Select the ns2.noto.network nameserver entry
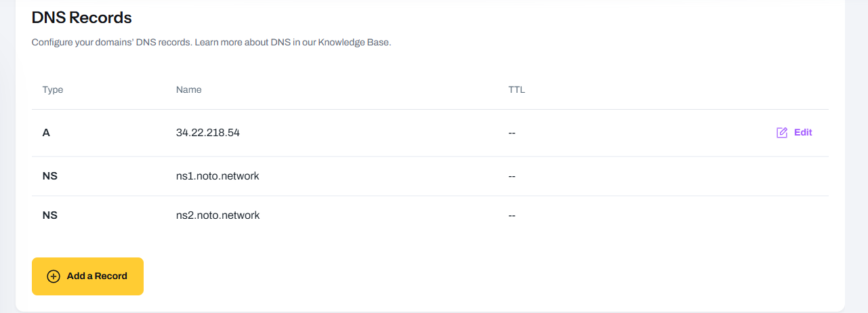The width and height of the screenshot is (868, 313). 218,215
